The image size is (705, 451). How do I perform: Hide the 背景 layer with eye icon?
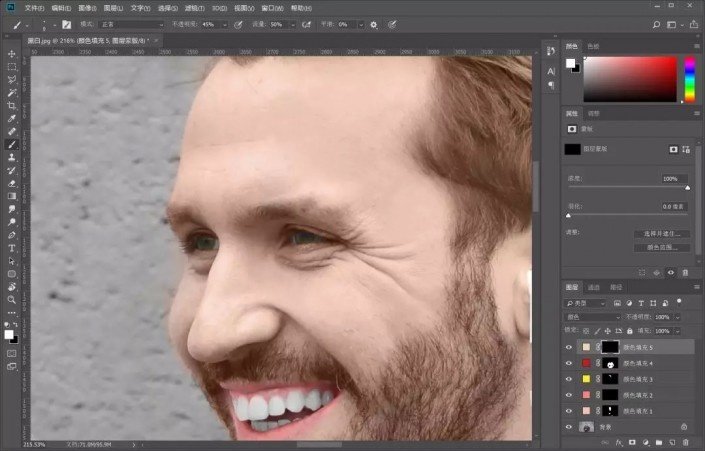(568, 427)
